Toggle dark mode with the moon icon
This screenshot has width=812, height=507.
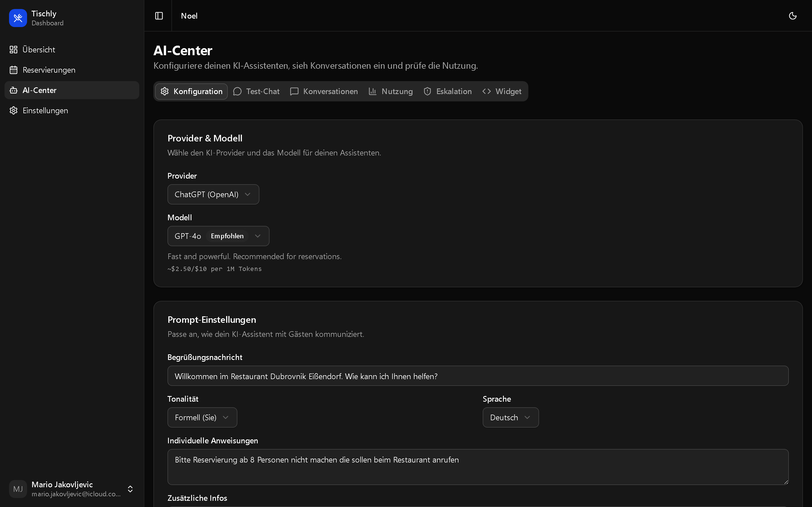[x=793, y=15]
